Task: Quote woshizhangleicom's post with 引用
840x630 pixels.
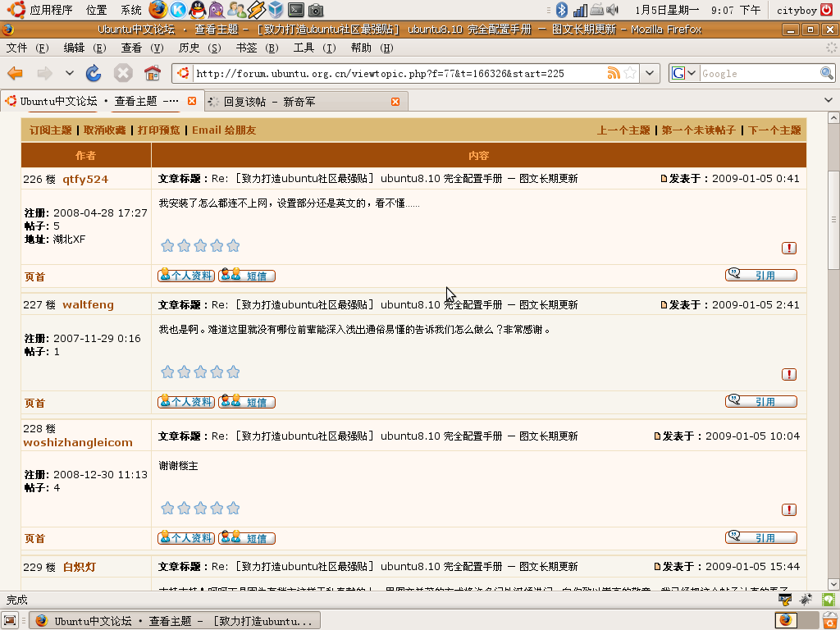Action: coord(760,537)
